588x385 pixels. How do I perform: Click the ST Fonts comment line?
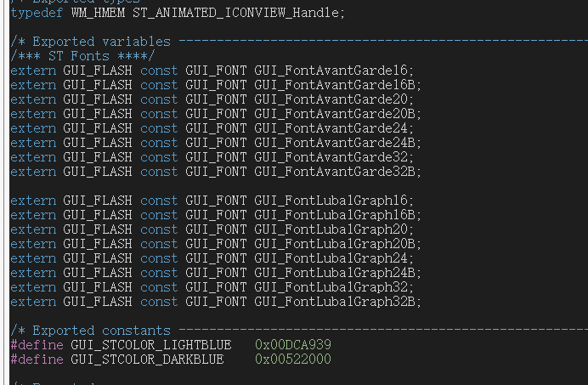pyautogui.click(x=82, y=56)
